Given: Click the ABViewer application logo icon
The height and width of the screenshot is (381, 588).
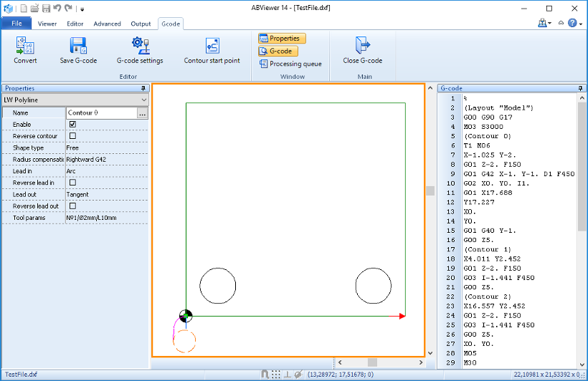Looking at the screenshot, I should (x=9, y=8).
